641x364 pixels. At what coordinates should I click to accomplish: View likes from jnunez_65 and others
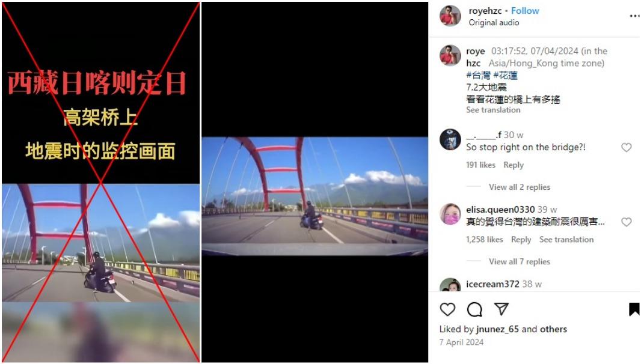click(503, 329)
